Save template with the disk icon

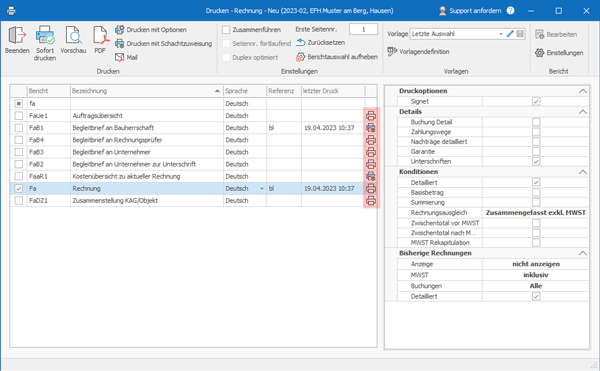pyautogui.click(x=520, y=34)
